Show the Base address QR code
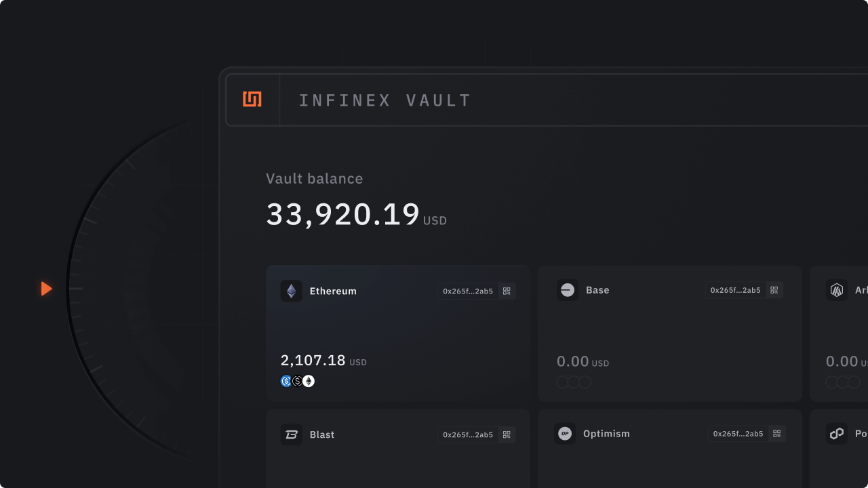868x488 pixels. point(774,290)
